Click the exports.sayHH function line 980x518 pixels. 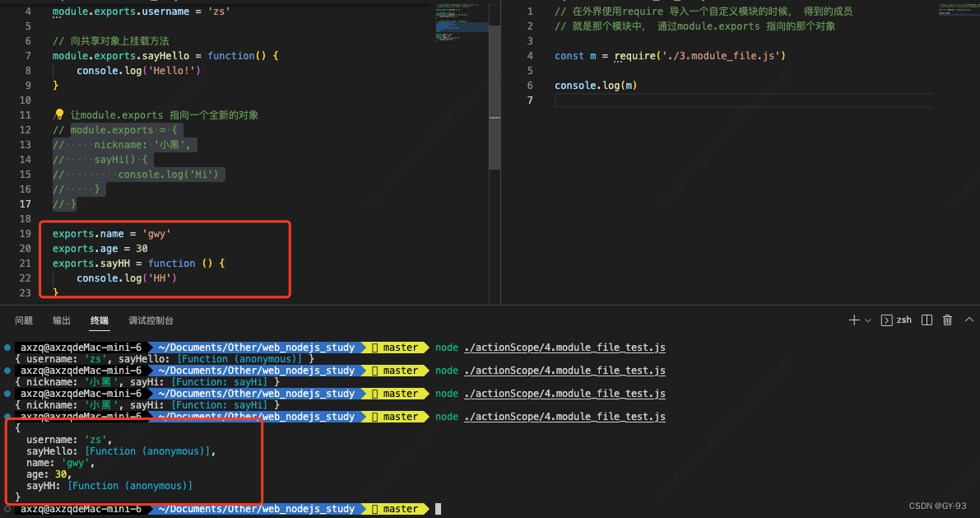139,264
